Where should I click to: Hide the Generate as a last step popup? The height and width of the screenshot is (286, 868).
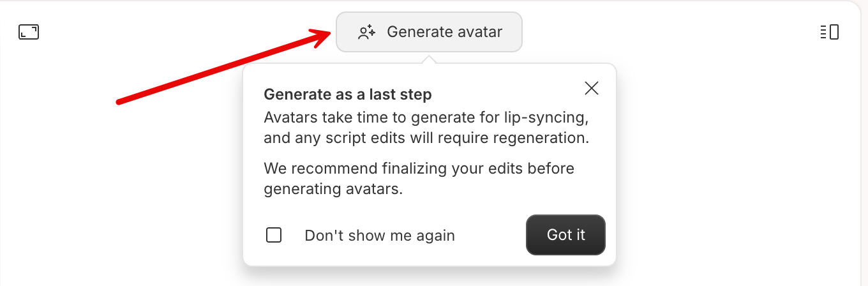click(x=592, y=88)
